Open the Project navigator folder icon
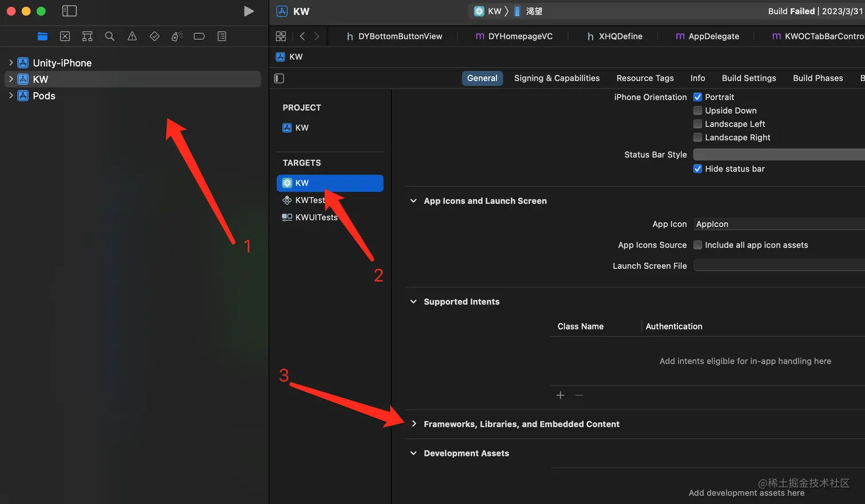 pos(42,36)
